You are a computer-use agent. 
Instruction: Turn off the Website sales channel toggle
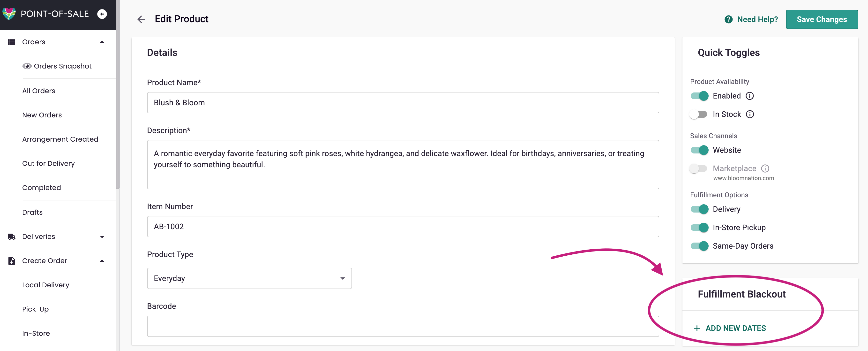coord(699,150)
